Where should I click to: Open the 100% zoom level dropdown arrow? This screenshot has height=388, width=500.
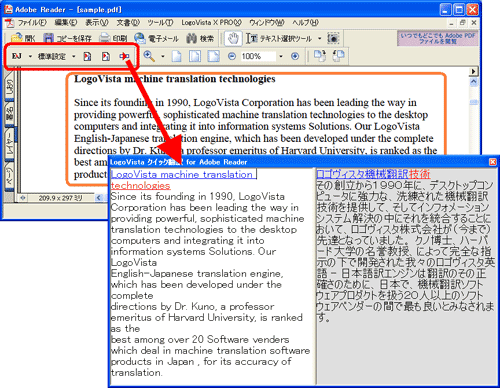[281, 56]
